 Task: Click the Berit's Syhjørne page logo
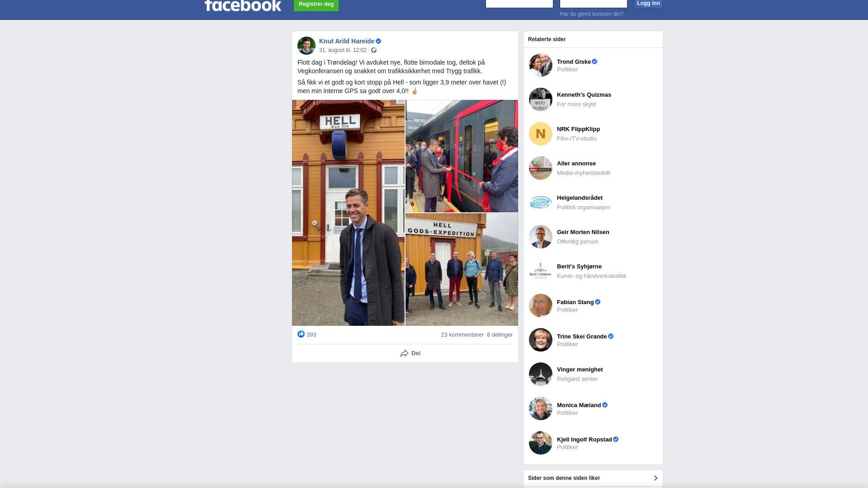pos(541,271)
